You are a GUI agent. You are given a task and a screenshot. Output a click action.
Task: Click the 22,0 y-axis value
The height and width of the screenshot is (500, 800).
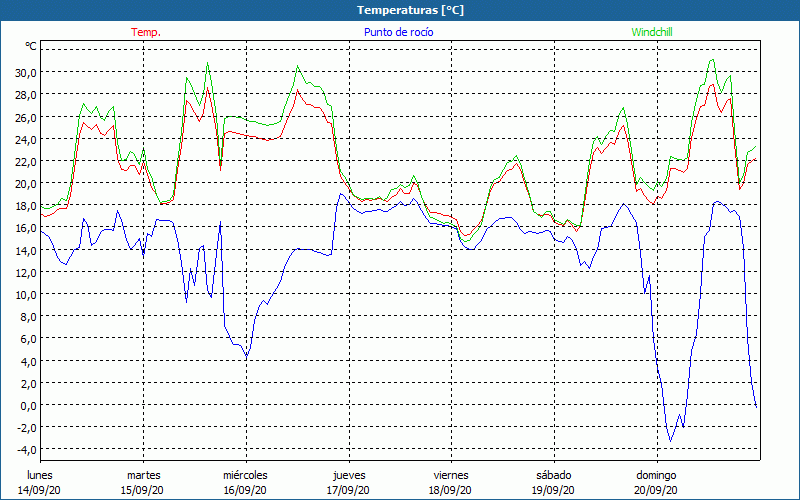(x=26, y=161)
